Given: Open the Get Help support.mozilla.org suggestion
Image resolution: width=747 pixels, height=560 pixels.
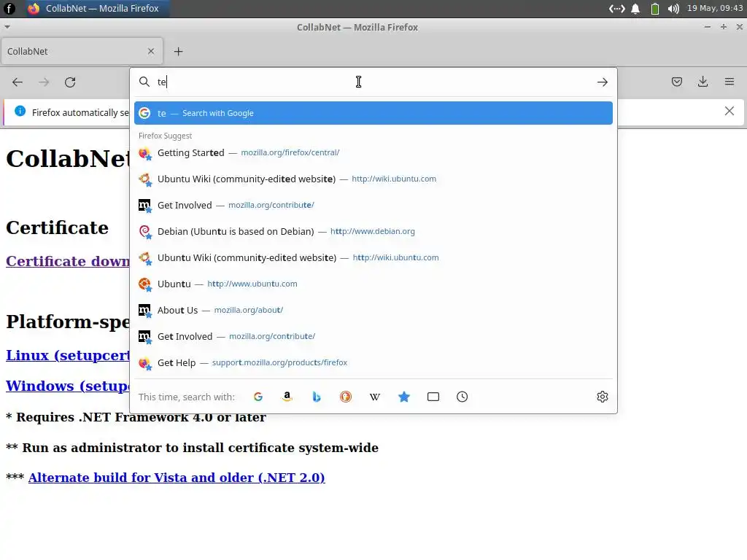Looking at the screenshot, I should [x=373, y=362].
